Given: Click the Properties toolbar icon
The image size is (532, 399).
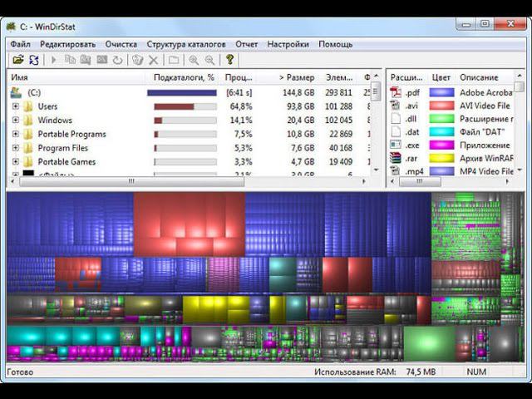Looking at the screenshot, I should 174,60.
